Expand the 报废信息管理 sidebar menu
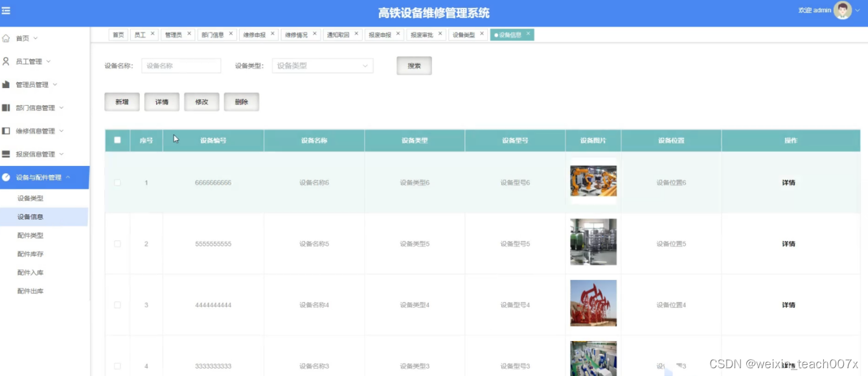This screenshot has width=868, height=376. click(x=62, y=154)
